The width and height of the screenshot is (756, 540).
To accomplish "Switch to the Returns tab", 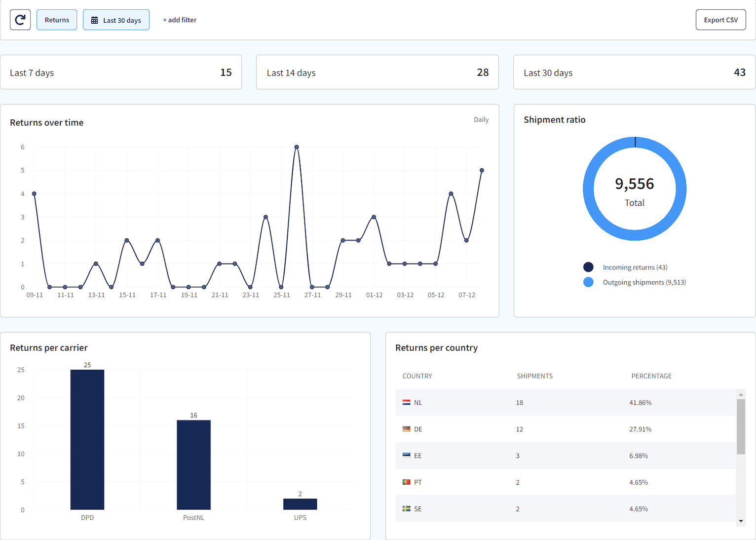I will pyautogui.click(x=56, y=20).
